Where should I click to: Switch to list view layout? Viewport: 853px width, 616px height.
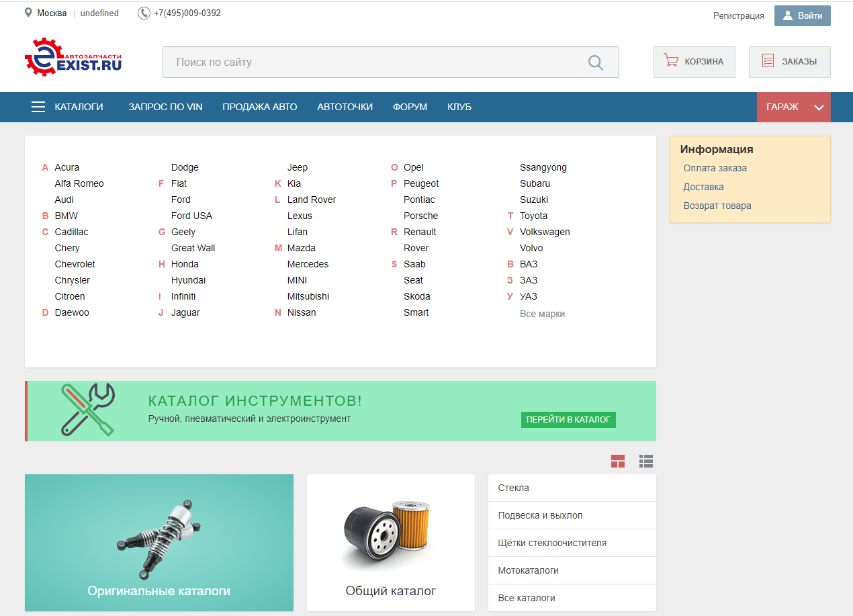coord(646,461)
